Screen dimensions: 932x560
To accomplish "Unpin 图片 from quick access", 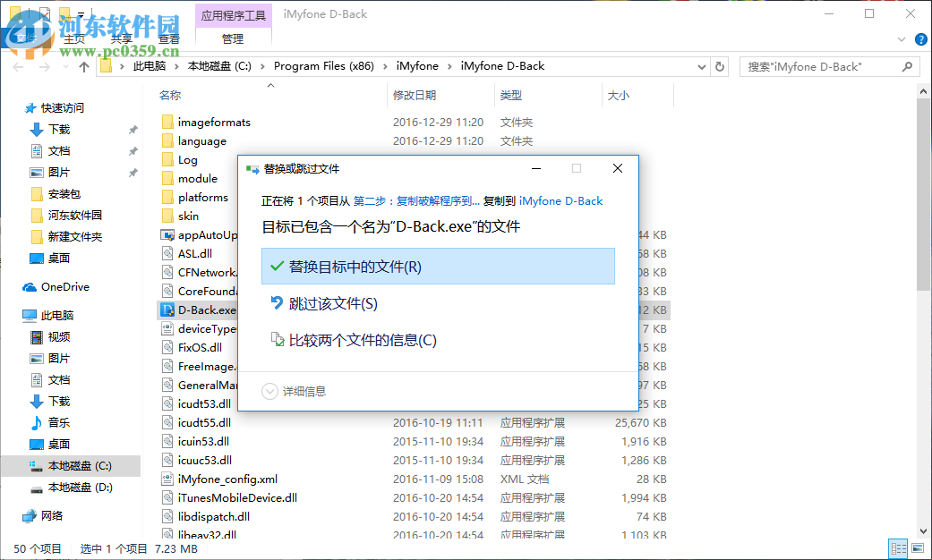I will pos(133,171).
